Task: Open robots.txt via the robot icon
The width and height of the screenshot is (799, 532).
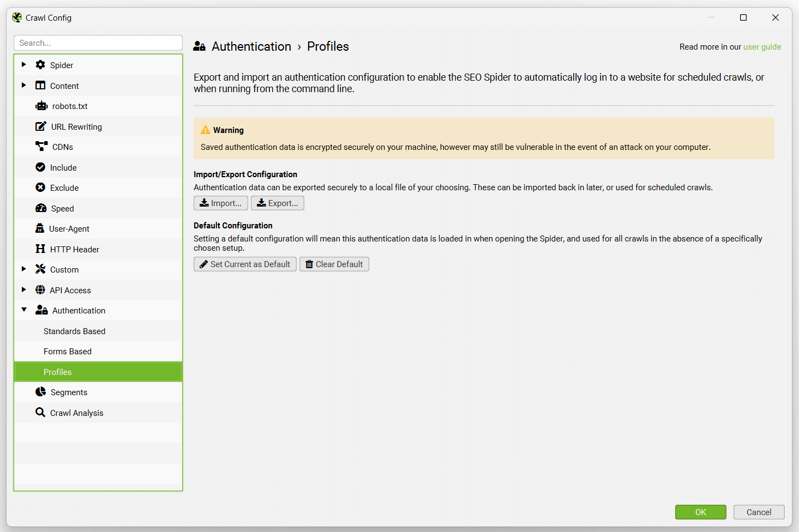Action: click(40, 106)
